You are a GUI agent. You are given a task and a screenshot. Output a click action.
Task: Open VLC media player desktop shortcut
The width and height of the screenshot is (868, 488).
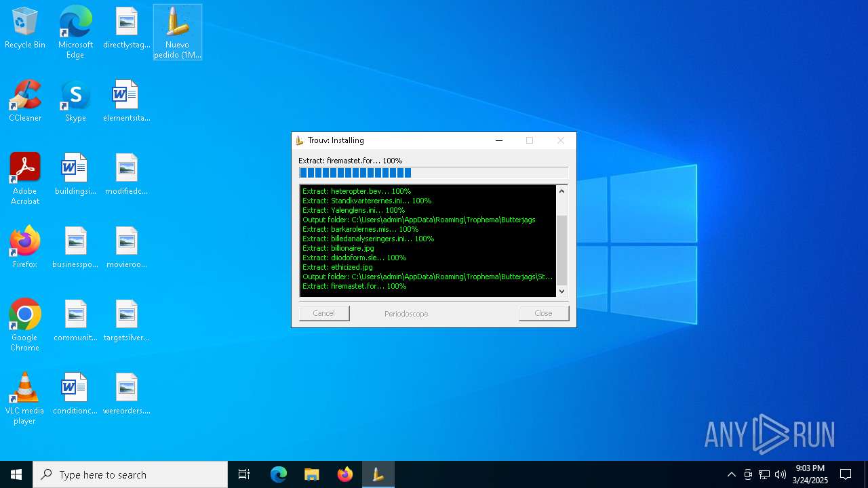coord(25,399)
